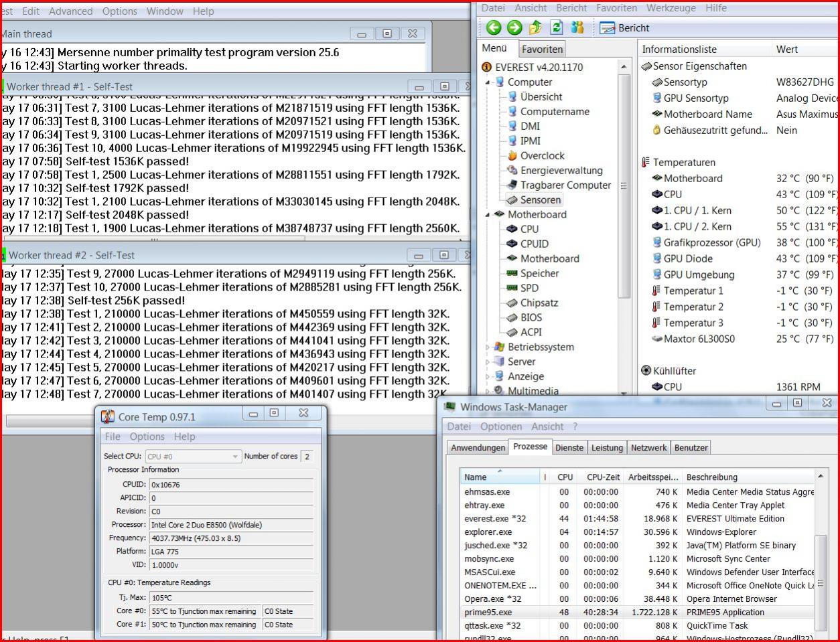Select the explorer.exe process row

coord(637,532)
